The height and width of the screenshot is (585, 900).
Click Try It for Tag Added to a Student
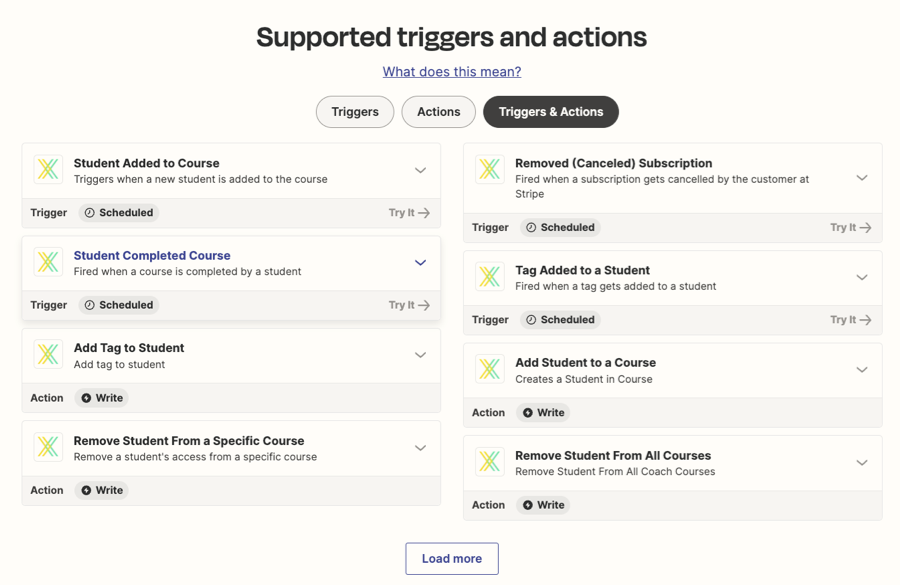coord(851,320)
